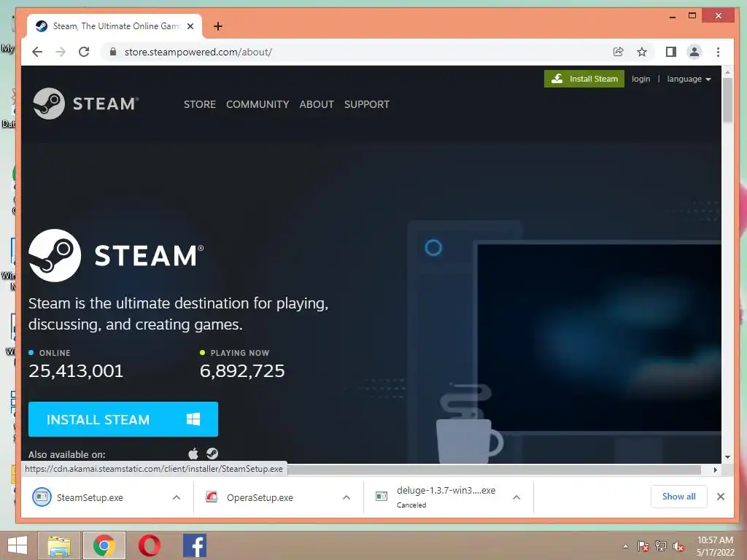Open OperaSetup.exe from downloads bar

click(x=260, y=497)
